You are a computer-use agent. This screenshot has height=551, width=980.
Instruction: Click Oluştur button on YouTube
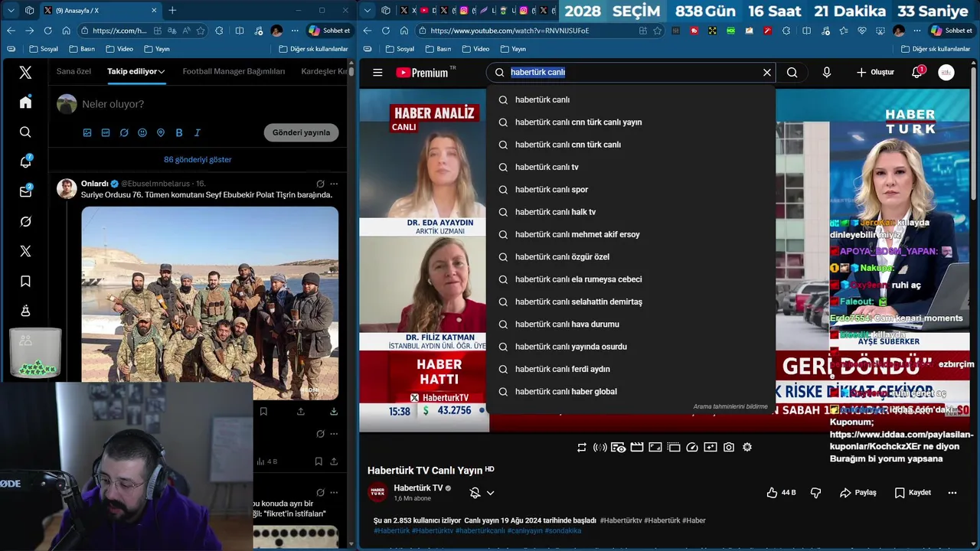(875, 73)
